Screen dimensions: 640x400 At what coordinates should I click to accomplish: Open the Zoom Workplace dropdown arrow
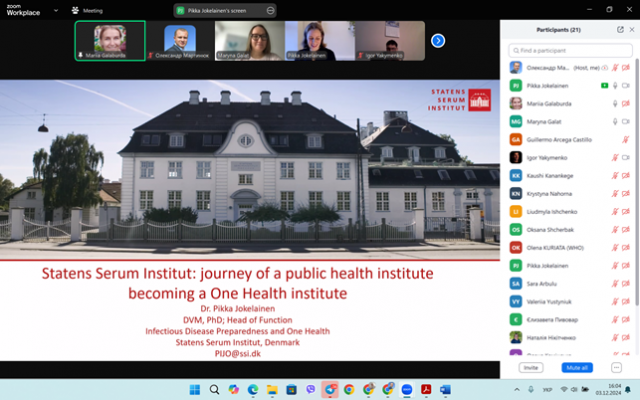[56, 11]
